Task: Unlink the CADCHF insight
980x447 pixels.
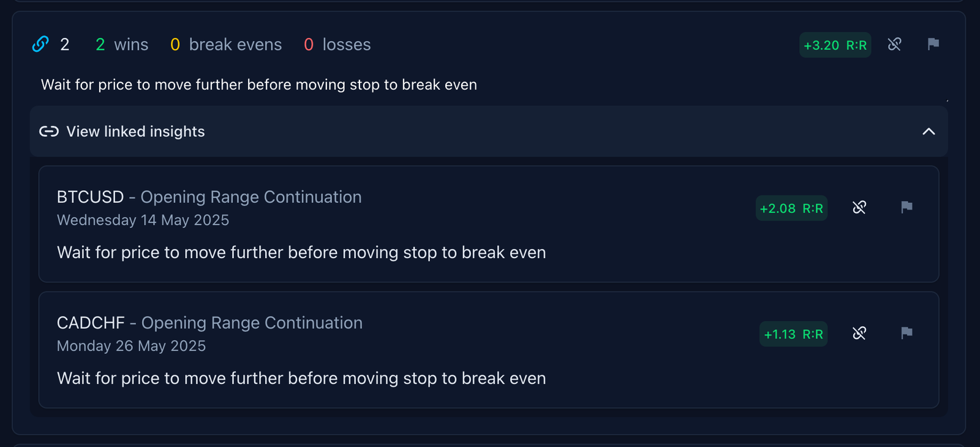Action: [x=859, y=334]
